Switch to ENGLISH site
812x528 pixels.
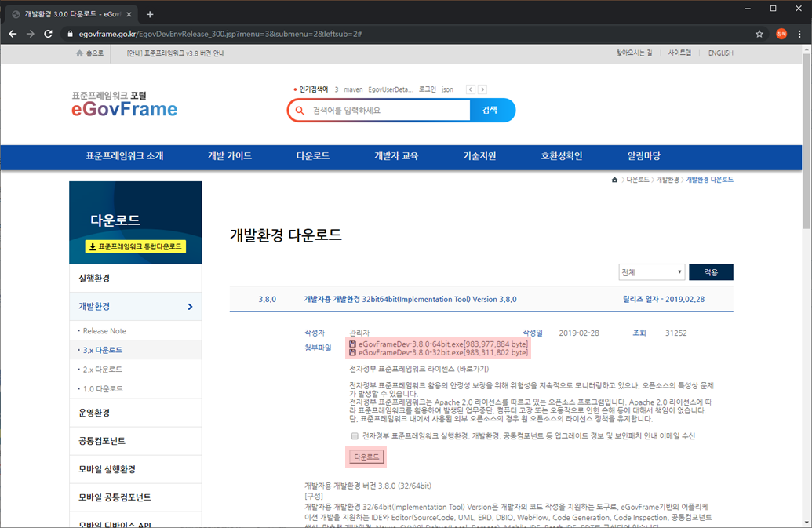pos(720,53)
